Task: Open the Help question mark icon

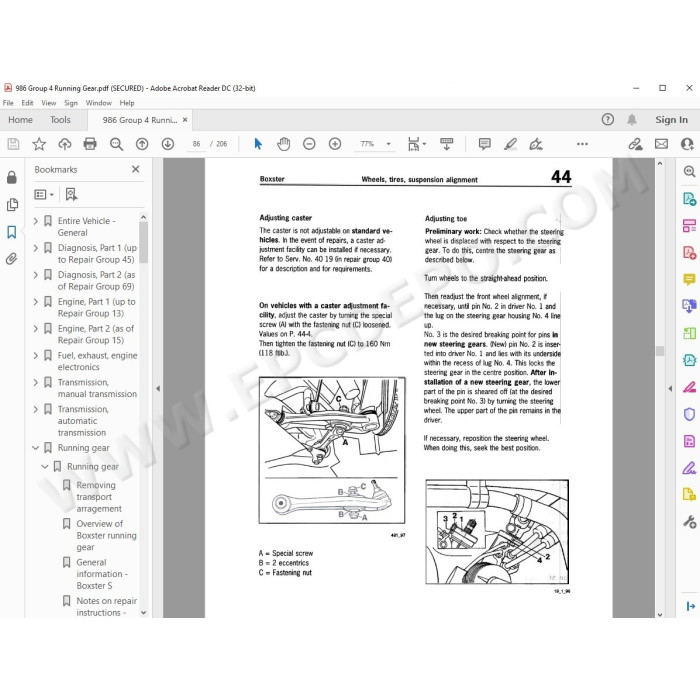Action: pos(608,119)
